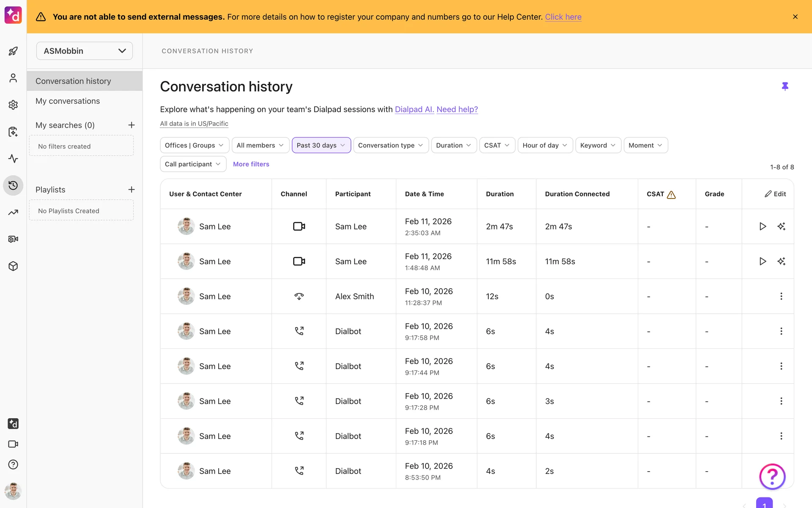Image resolution: width=812 pixels, height=508 pixels.
Task: Add a new saved search with plus
Action: [132, 125]
